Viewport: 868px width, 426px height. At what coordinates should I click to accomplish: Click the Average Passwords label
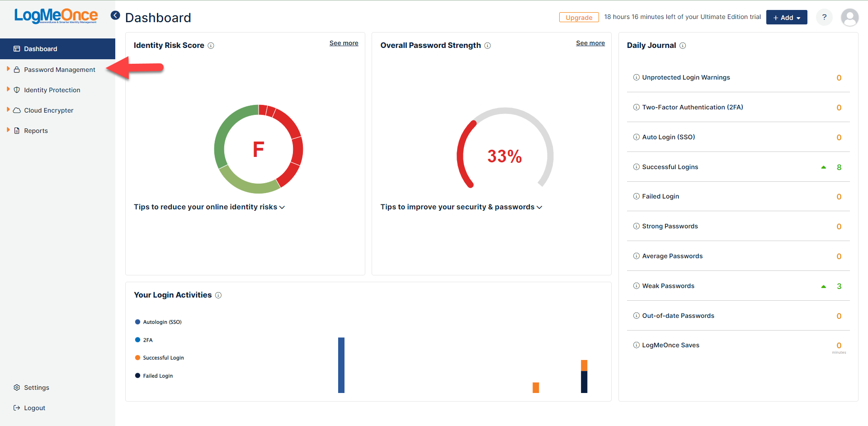pyautogui.click(x=672, y=256)
